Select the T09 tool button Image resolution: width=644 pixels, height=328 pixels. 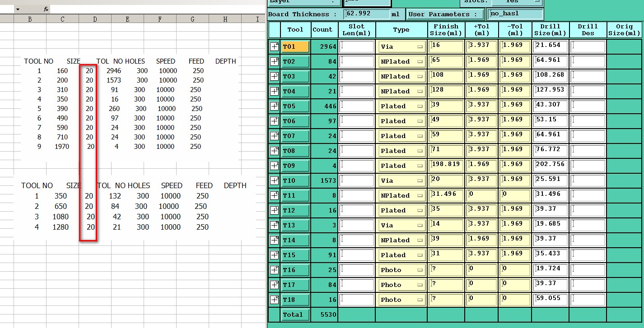[x=295, y=166]
